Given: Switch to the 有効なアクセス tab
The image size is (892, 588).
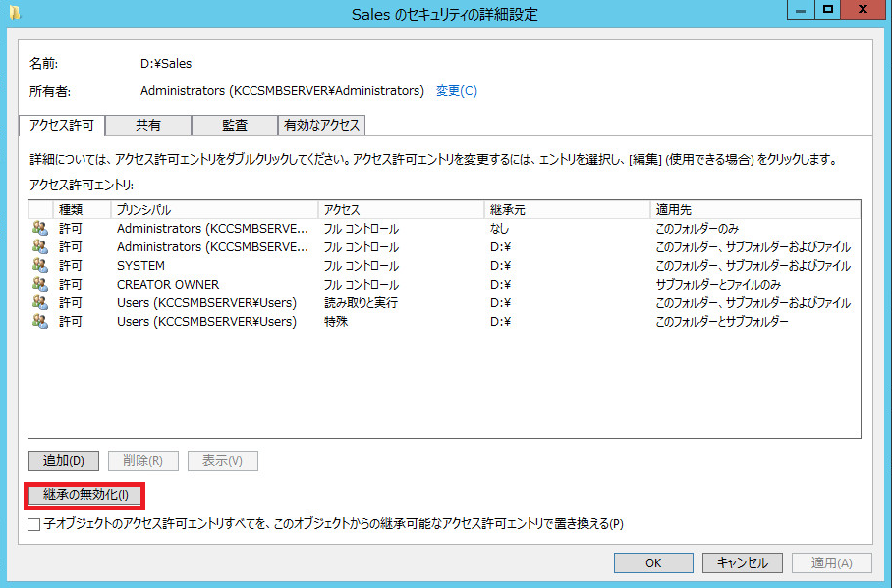Looking at the screenshot, I should coord(322,126).
